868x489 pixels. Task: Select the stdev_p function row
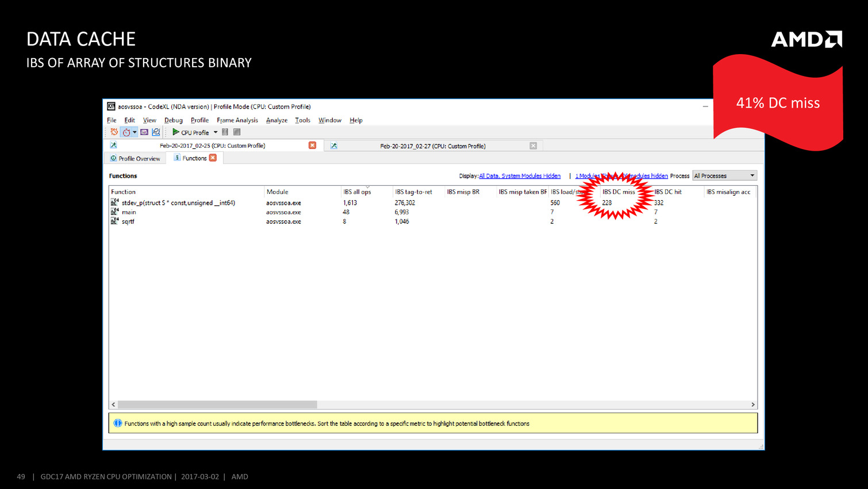pyautogui.click(x=178, y=203)
